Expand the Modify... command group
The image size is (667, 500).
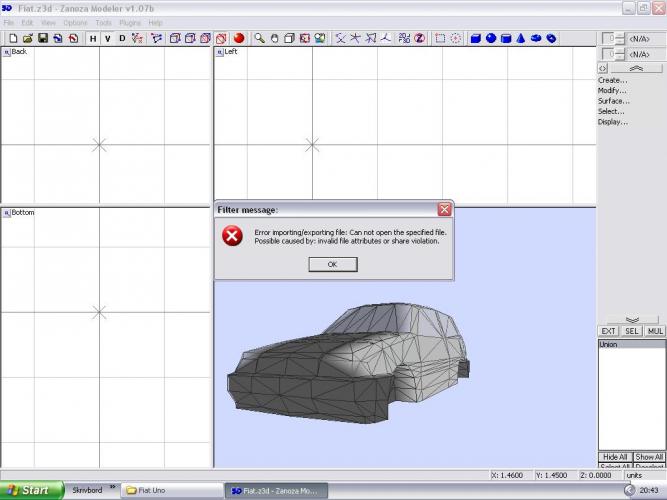point(612,90)
